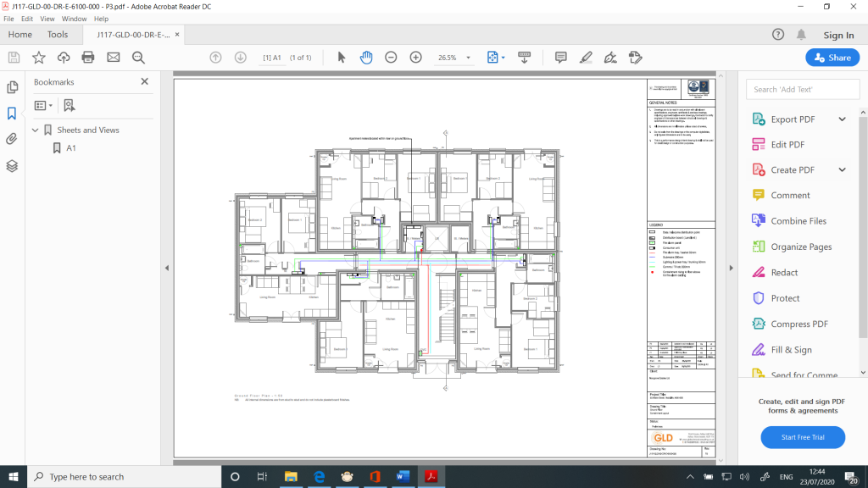Expand Export PDF options
The height and width of the screenshot is (488, 868).
pyautogui.click(x=842, y=119)
